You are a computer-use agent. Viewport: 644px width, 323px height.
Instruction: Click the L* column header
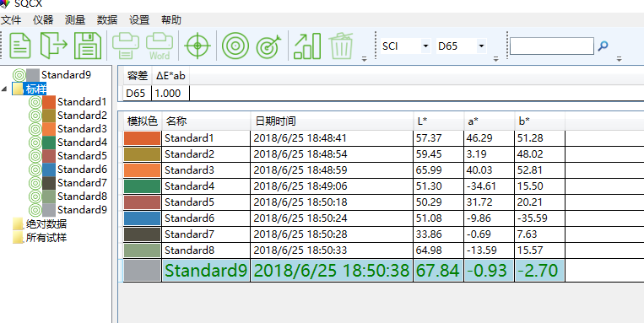[439, 121]
